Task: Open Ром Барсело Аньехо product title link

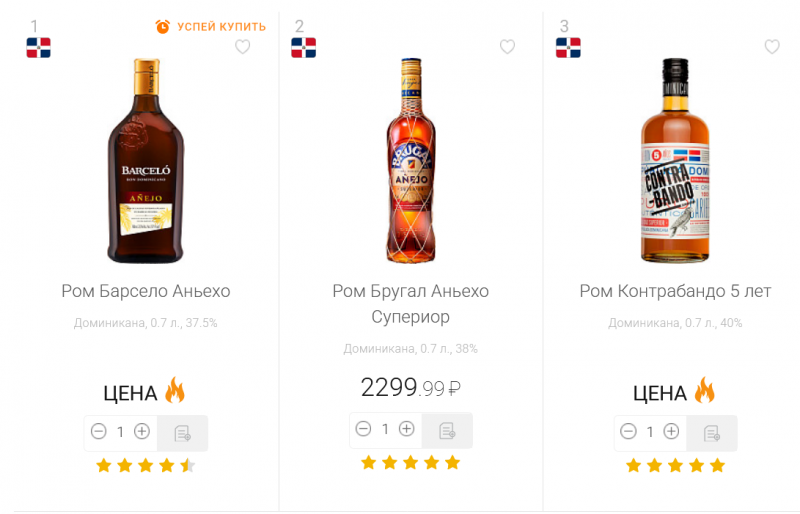Action: (x=146, y=291)
